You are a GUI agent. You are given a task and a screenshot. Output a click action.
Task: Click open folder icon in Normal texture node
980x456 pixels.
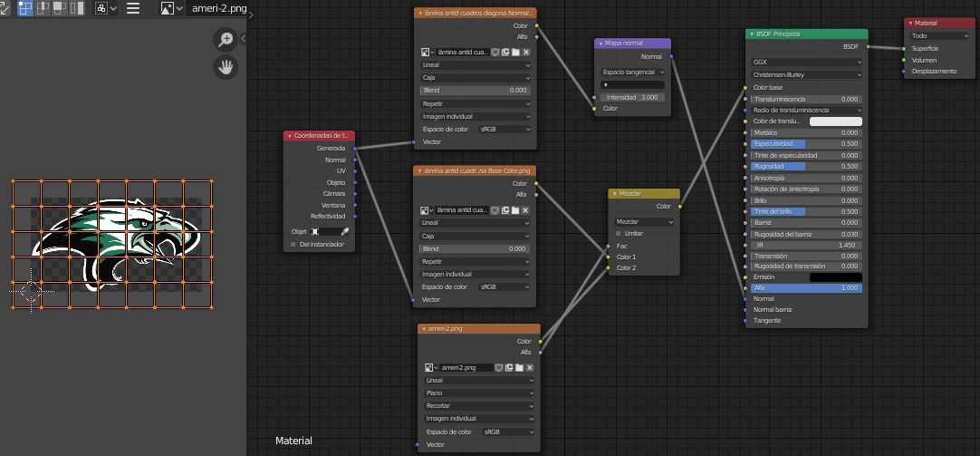515,53
